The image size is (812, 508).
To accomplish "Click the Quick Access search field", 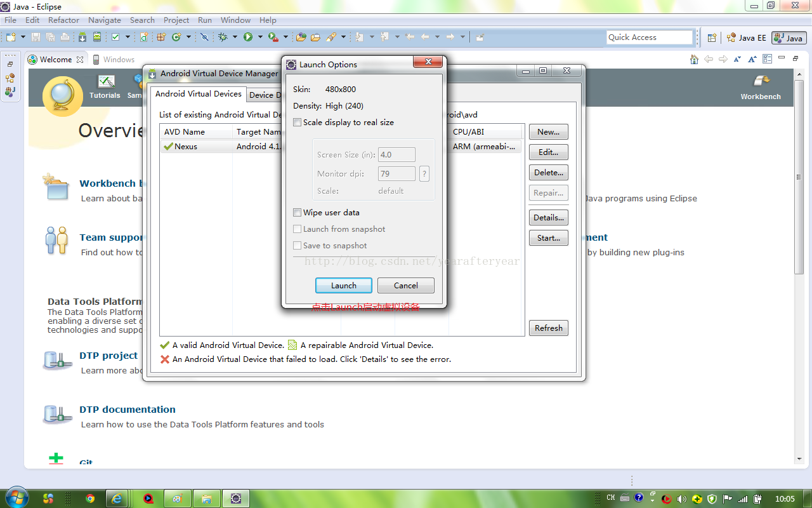I will click(x=650, y=37).
